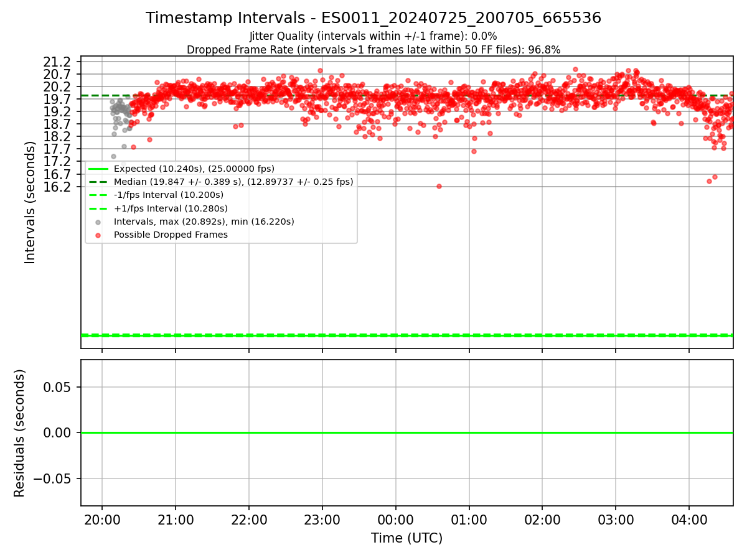Screen dimensions: 747x560
Task: Click the 'Jitter Quality' subtitle line
Action: [x=374, y=36]
